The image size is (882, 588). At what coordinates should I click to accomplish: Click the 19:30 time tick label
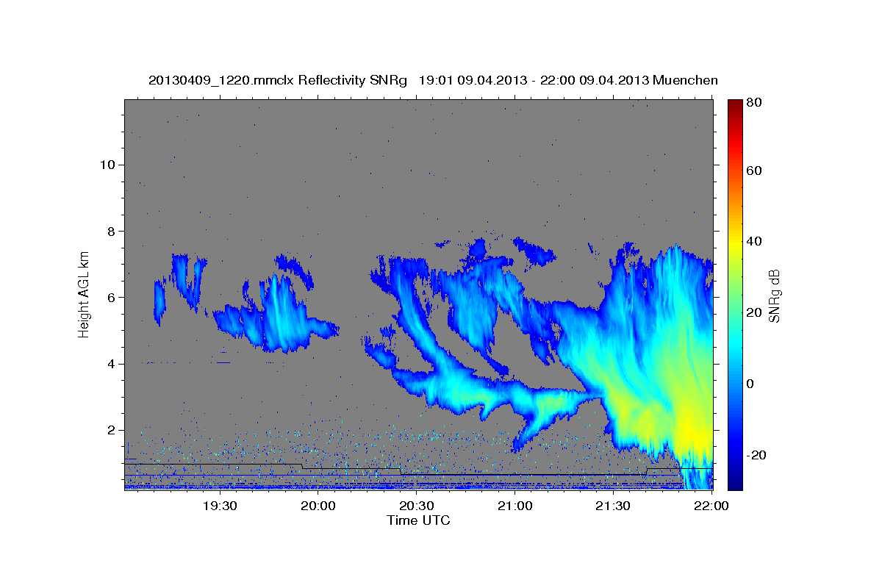(x=219, y=506)
